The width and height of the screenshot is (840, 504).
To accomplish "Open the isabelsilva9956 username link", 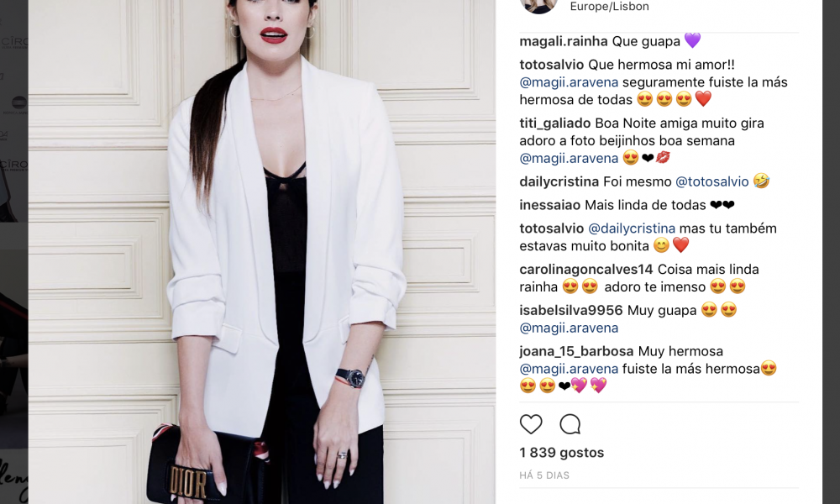I will click(x=571, y=310).
